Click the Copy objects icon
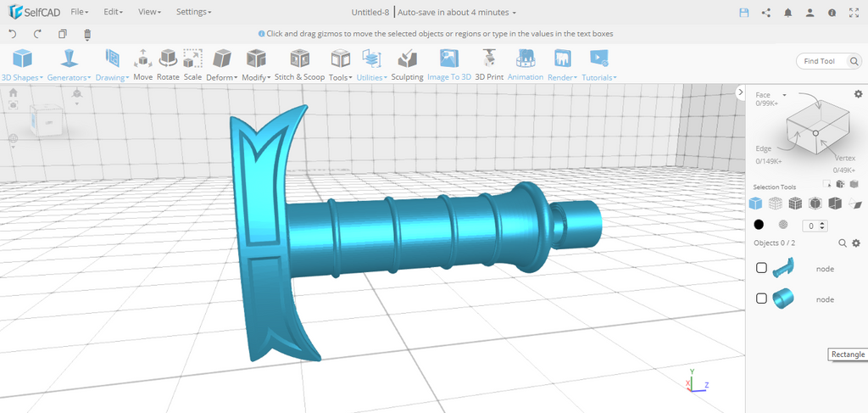The image size is (868, 413). tap(63, 34)
